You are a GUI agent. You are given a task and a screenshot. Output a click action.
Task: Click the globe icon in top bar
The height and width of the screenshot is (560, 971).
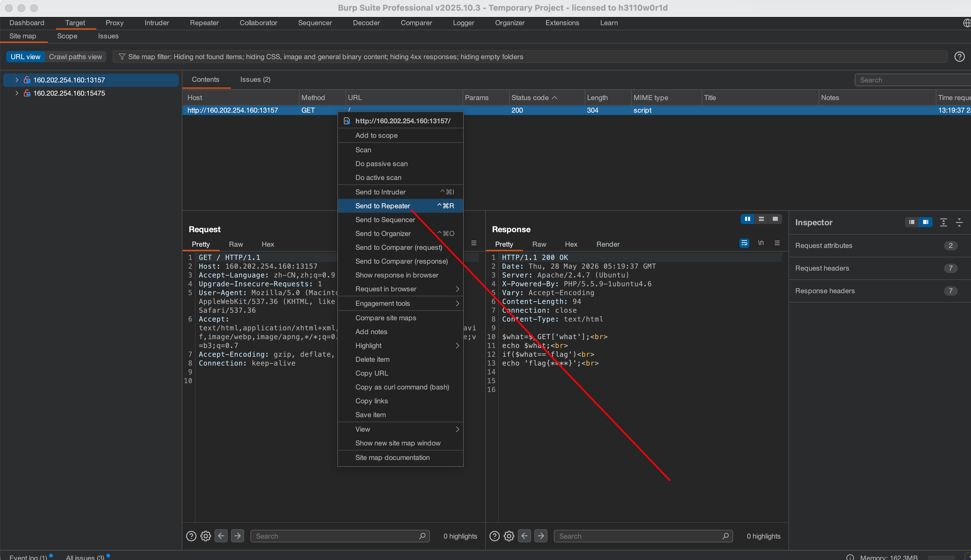966,23
